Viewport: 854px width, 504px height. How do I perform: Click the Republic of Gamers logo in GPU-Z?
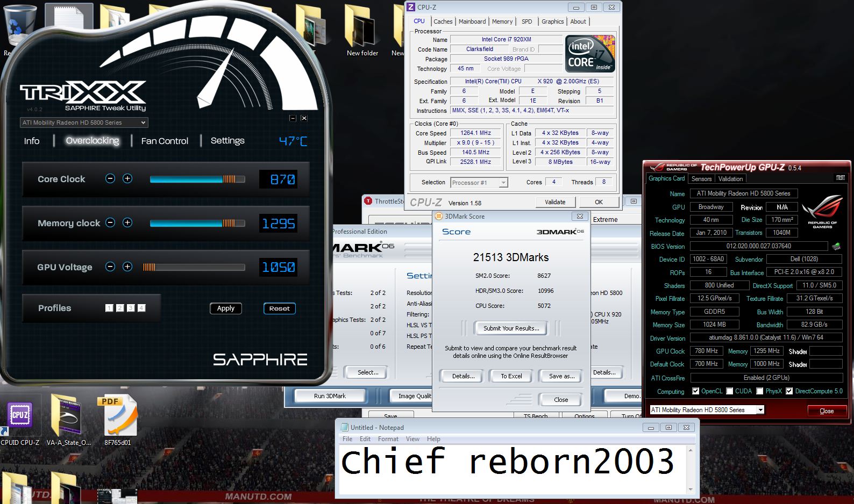[x=822, y=212]
